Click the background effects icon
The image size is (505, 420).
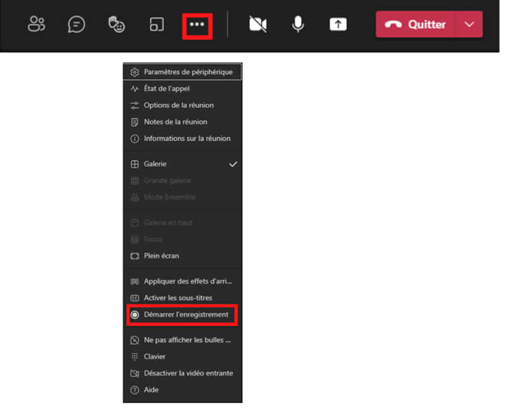[x=135, y=281]
